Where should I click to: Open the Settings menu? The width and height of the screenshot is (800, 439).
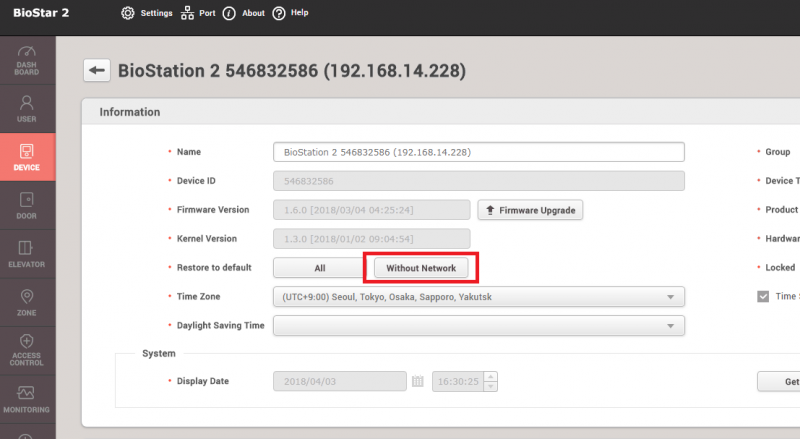coord(147,13)
